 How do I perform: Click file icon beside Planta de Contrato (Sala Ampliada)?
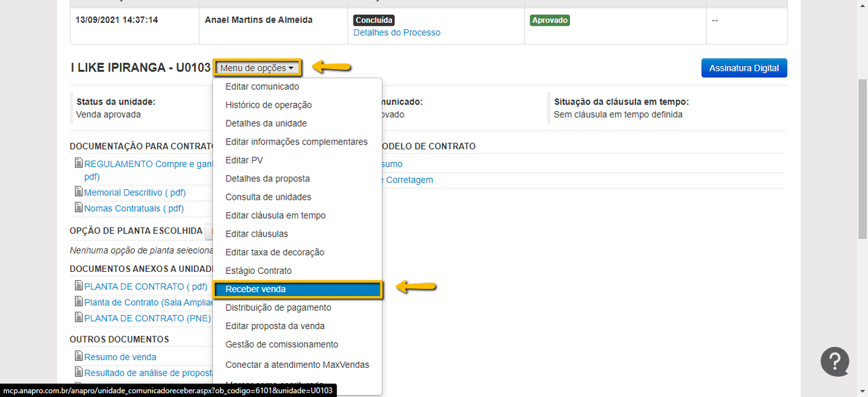pos(79,302)
